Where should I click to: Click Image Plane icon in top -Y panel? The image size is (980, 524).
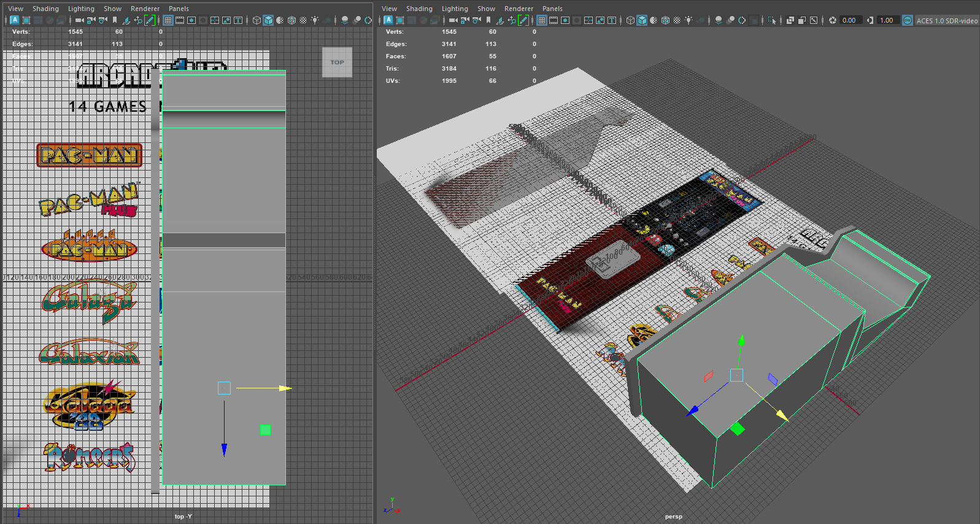point(126,20)
